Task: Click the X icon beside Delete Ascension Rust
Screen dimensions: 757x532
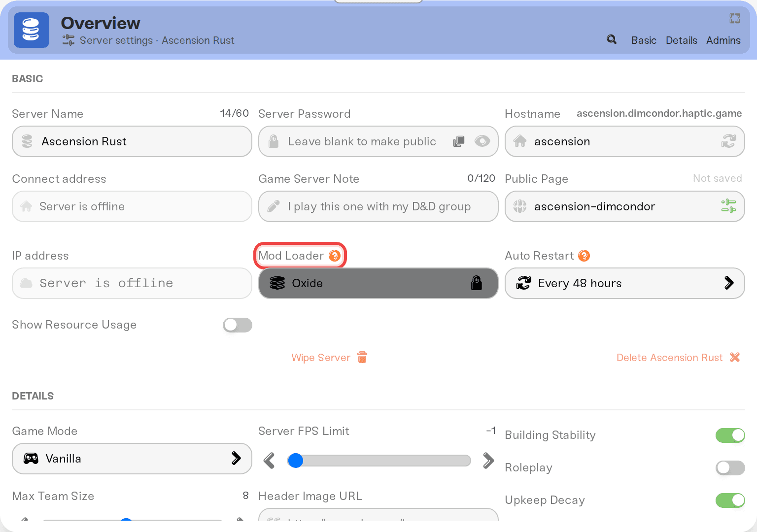Action: click(x=735, y=357)
